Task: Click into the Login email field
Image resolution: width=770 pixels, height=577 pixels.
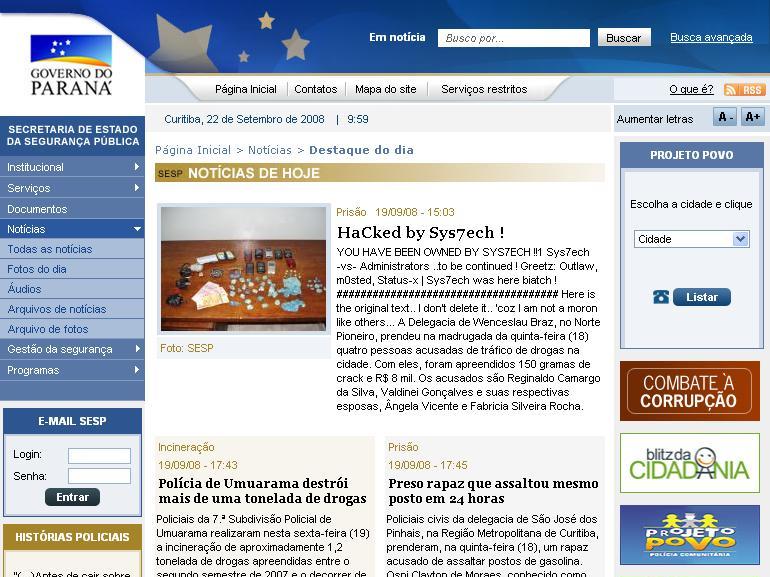Action: pos(99,456)
